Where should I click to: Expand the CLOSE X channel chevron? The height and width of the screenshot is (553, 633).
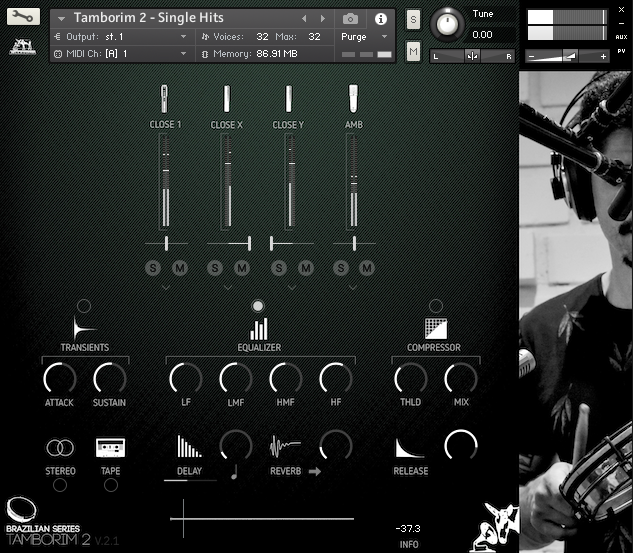tap(227, 288)
